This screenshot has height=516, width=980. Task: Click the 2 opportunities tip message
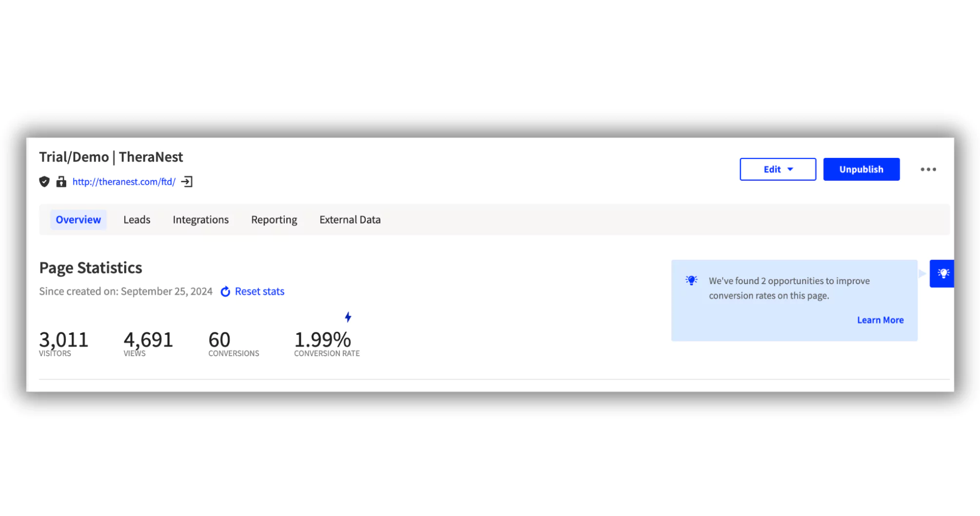(x=789, y=288)
